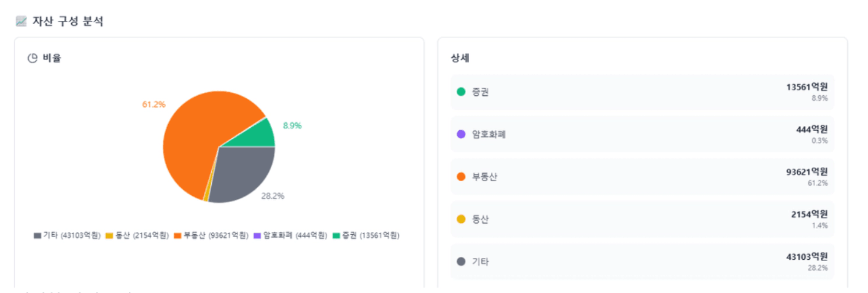Screen dimensions: 868x293
Task: Click the yellow 동산 legend color square
Action: coord(109,236)
